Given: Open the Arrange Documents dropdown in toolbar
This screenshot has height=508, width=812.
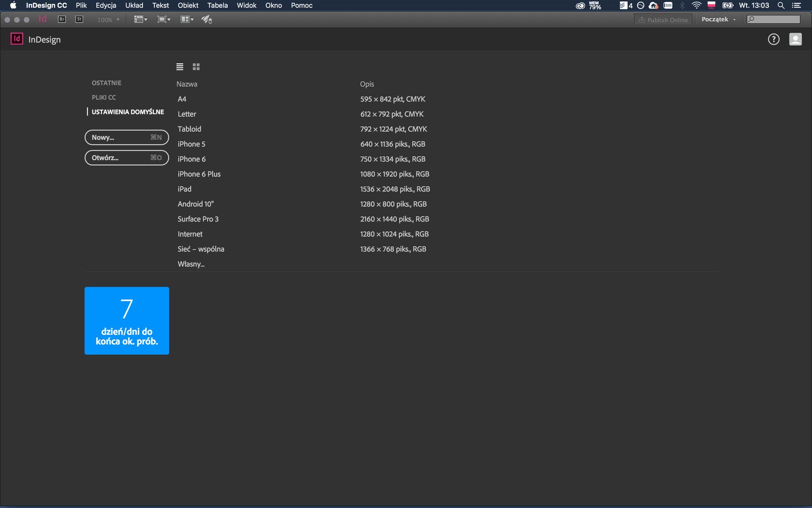Looking at the screenshot, I should (187, 19).
